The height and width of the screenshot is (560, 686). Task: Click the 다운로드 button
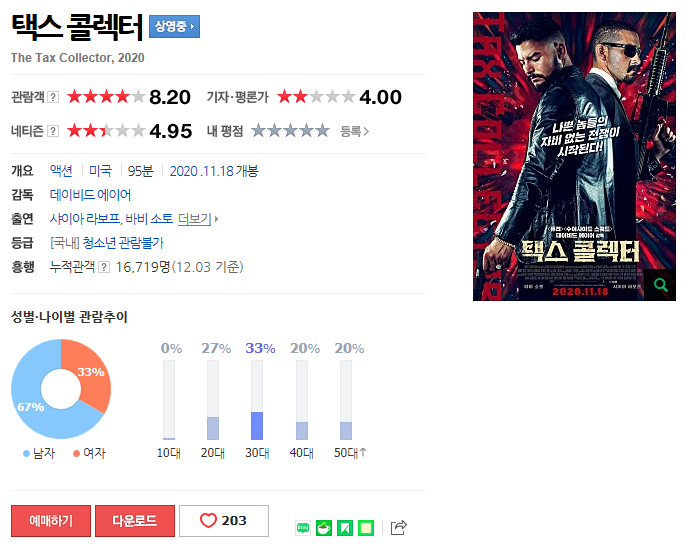[x=135, y=521]
